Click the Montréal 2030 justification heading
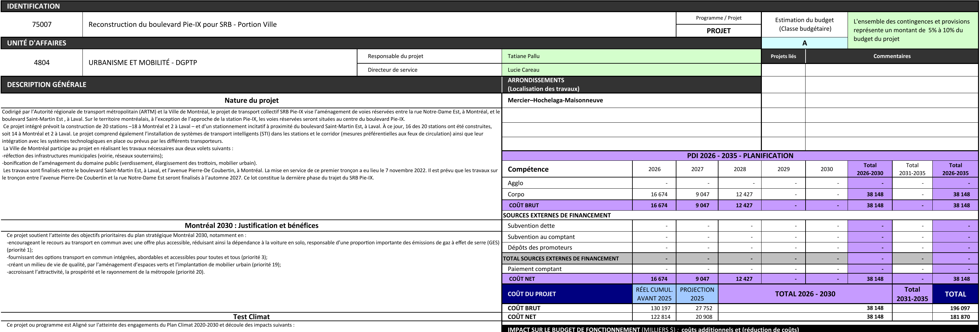Screen dimensions: 980x332 pos(251,225)
